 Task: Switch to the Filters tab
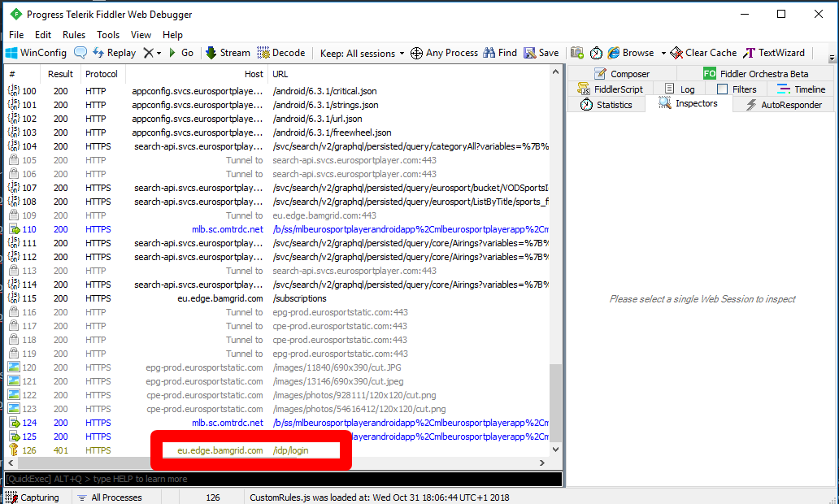click(x=737, y=89)
